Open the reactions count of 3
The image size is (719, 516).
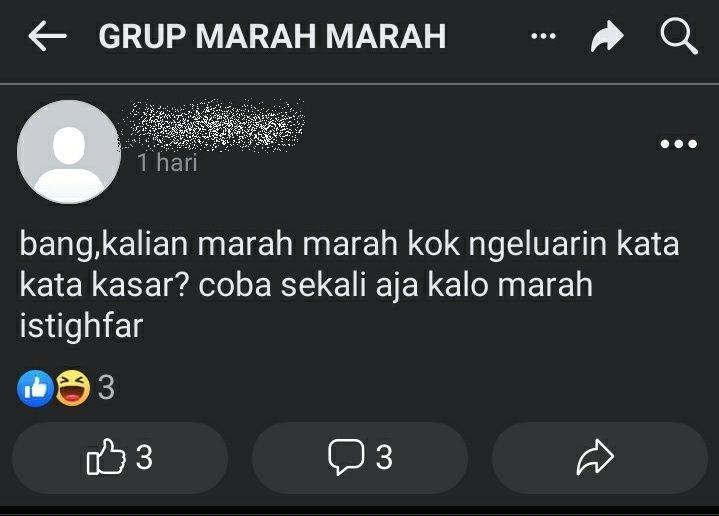coord(106,388)
